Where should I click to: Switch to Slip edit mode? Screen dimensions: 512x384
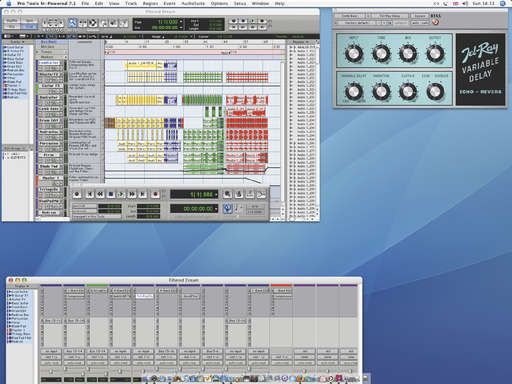pyautogui.click(x=12, y=26)
